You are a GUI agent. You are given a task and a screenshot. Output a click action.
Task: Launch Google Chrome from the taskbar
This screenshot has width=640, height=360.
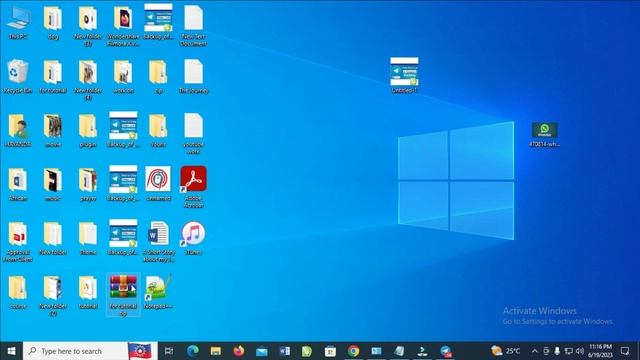(x=353, y=351)
